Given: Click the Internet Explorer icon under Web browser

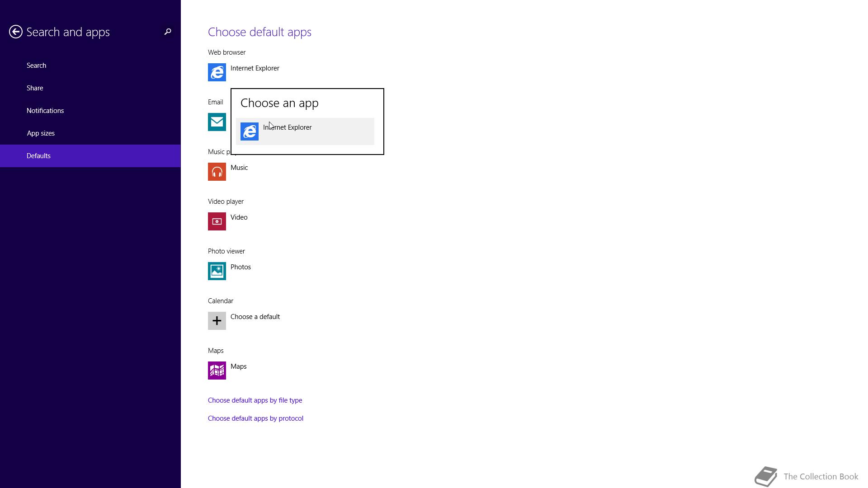Looking at the screenshot, I should tap(217, 72).
